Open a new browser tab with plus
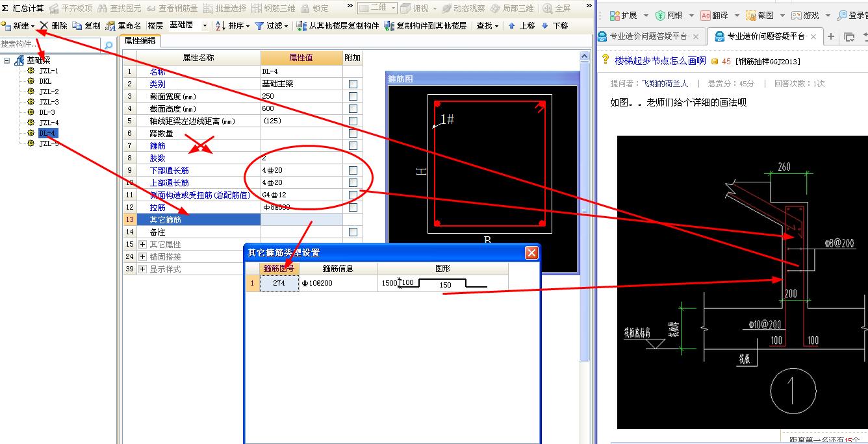Image resolution: width=868 pixels, height=444 pixels. 831,36
